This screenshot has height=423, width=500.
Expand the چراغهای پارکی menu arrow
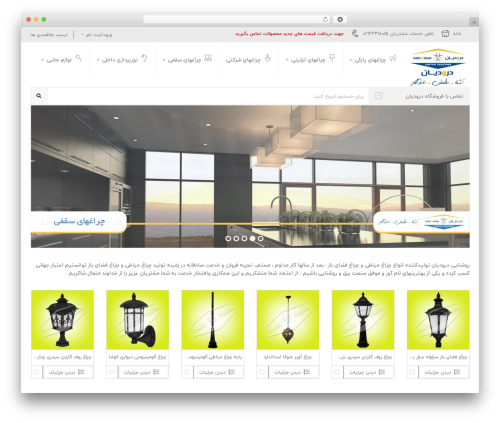[x=350, y=60]
